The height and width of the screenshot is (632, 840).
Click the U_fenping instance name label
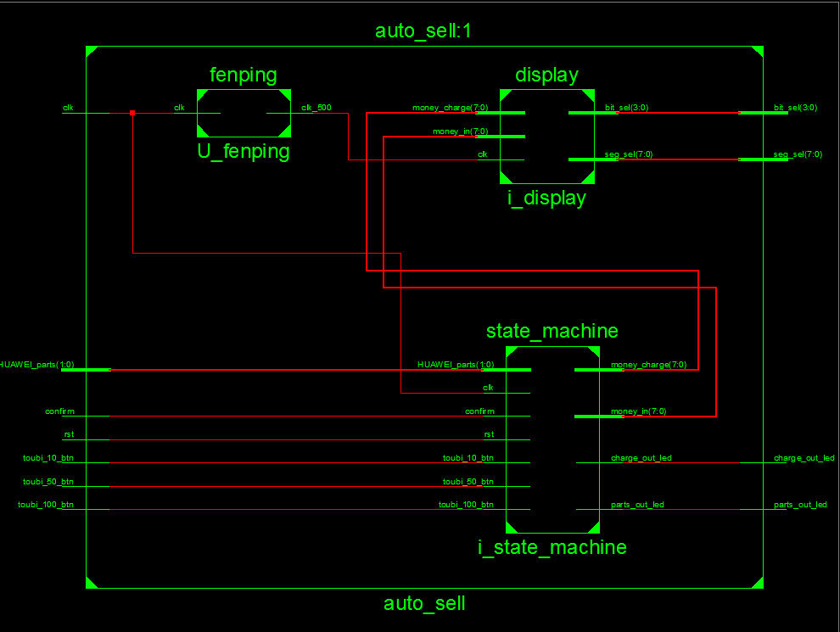244,152
